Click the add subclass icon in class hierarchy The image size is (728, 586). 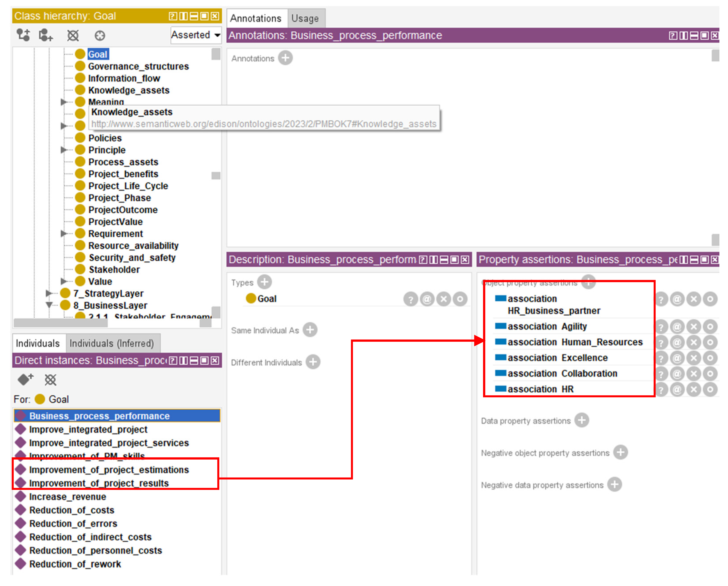click(23, 35)
